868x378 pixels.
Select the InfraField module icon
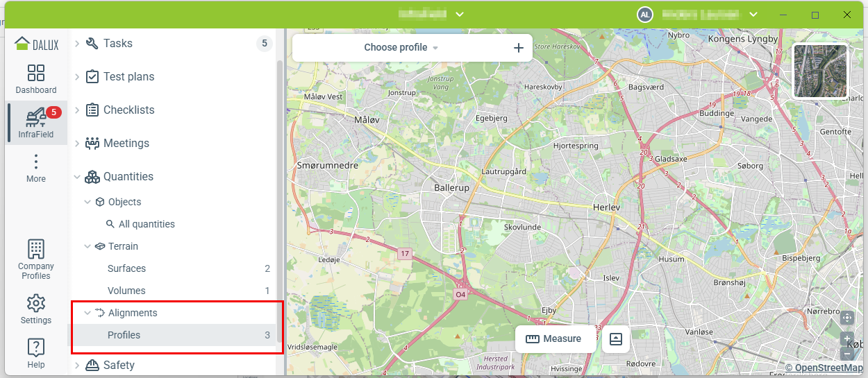pos(36,123)
